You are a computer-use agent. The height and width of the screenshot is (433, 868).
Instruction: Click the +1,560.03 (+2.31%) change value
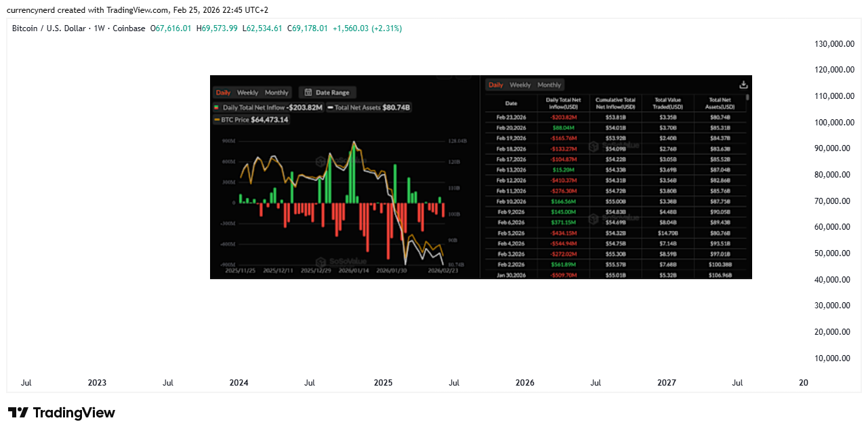point(367,28)
